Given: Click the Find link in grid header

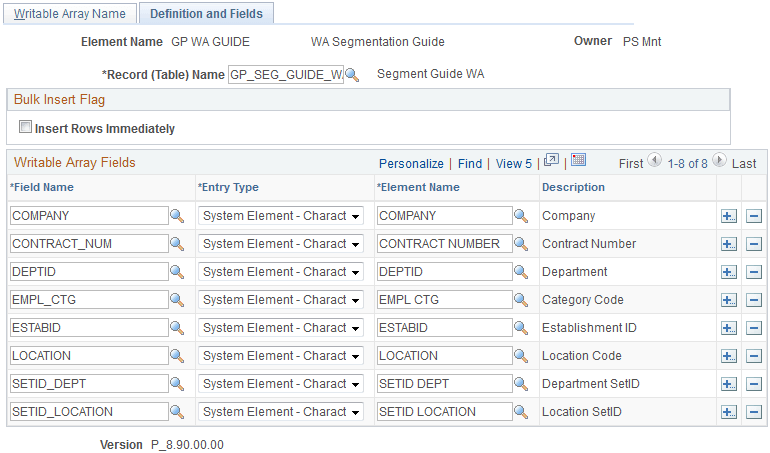Looking at the screenshot, I should tap(470, 164).
